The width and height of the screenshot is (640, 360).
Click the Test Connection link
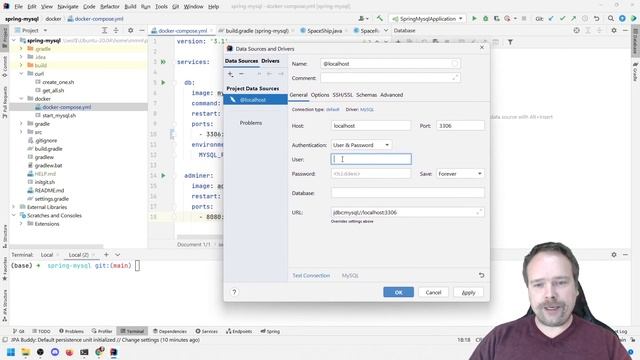click(x=311, y=276)
